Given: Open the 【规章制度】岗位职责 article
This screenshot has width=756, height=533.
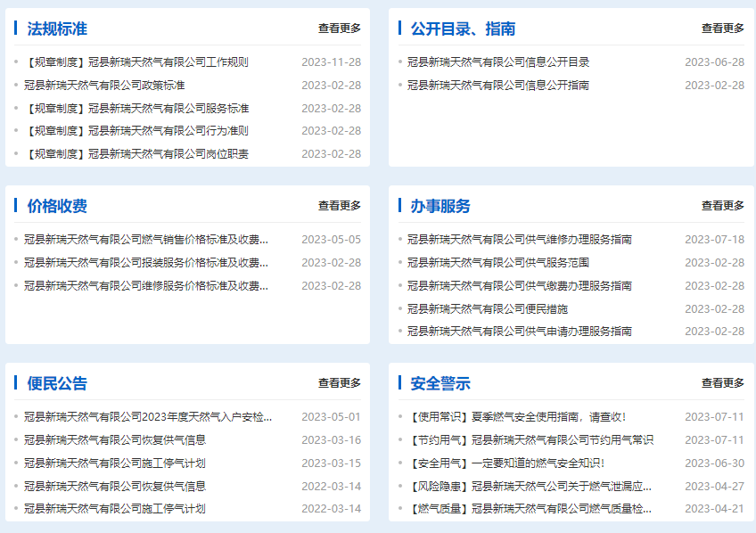Looking at the screenshot, I should click(136, 153).
